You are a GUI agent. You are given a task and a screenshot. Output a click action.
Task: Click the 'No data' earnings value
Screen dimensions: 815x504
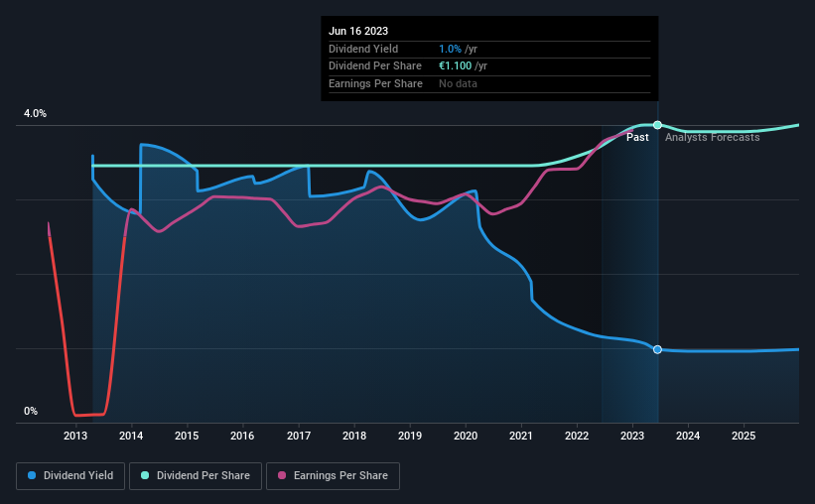[458, 83]
